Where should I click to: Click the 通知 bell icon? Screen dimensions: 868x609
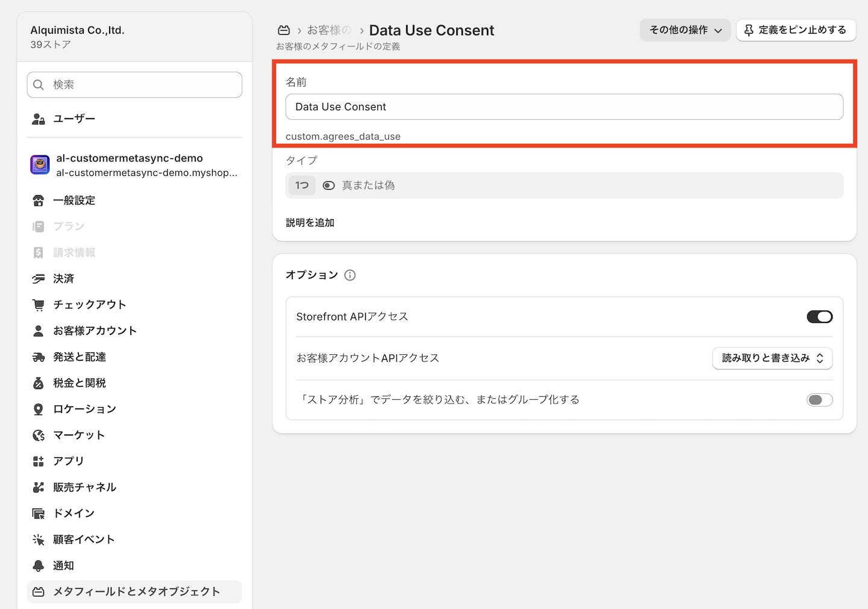39,566
